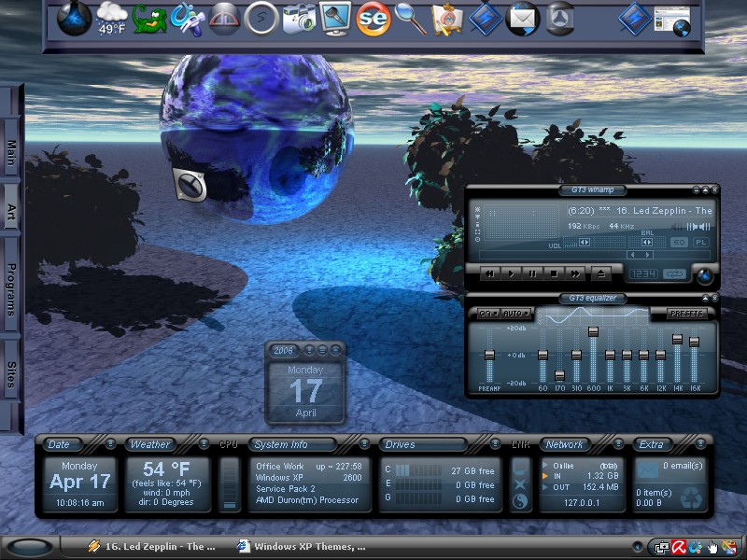Open the monitor with microphone dock icon
The height and width of the screenshot is (560, 747).
point(335,19)
